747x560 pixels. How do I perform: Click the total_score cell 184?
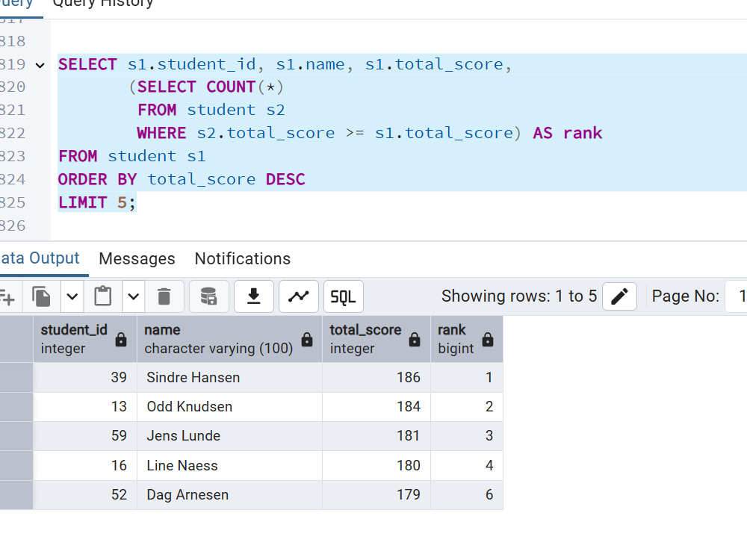(x=376, y=407)
